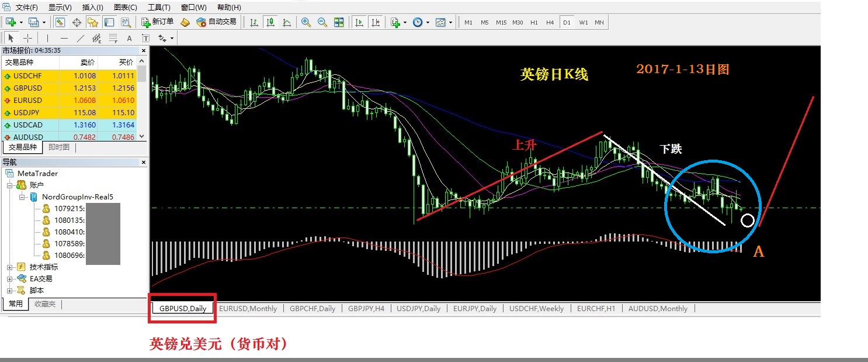868x362 pixels.
Task: Toggle the Data Window crosshair icon
Action: [x=76, y=22]
